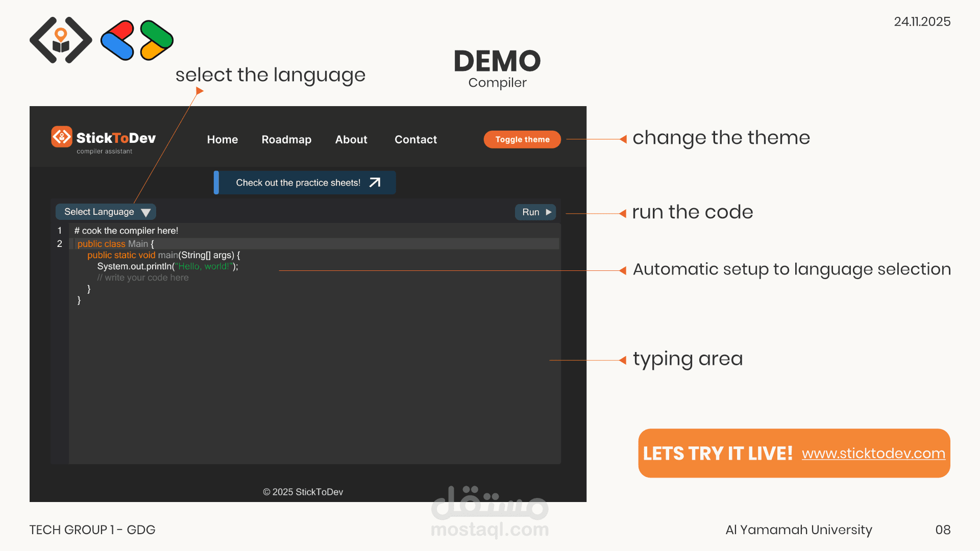Open the Roadmap nav item
The width and height of the screenshot is (980, 551).
coord(286,139)
